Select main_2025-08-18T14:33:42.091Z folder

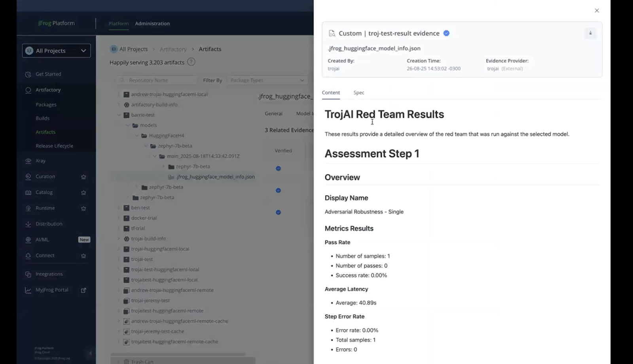pos(203,156)
